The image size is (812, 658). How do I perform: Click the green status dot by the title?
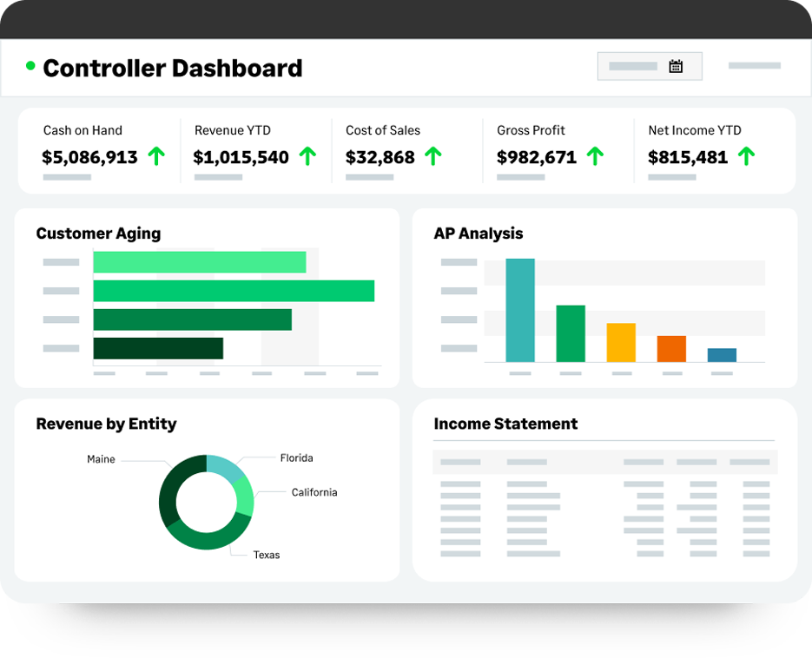pos(30,66)
